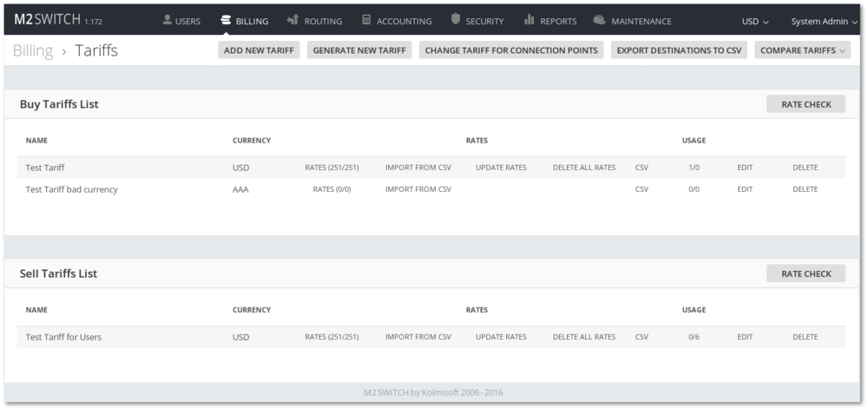868x410 pixels.
Task: Click the Routing arrows icon
Action: point(293,20)
